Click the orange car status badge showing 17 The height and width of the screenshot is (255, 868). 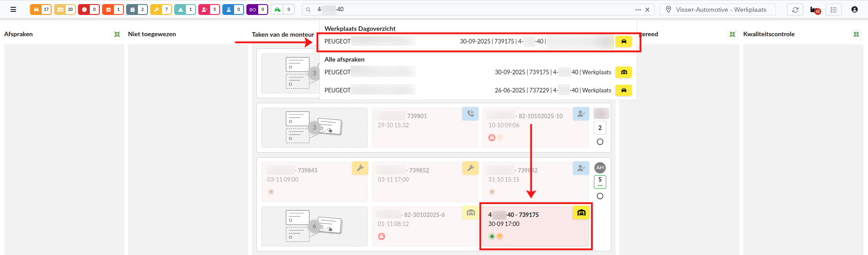(x=41, y=10)
